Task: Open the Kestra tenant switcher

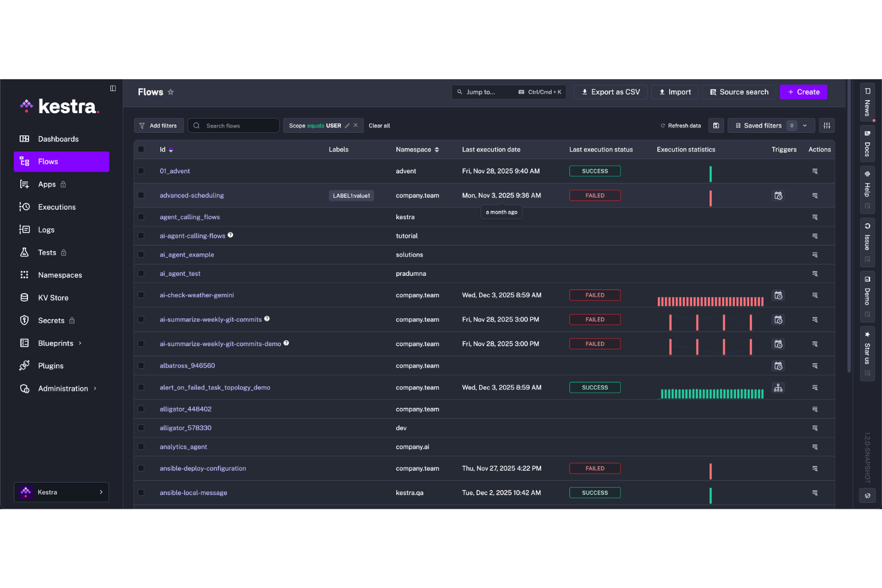Action: pyautogui.click(x=61, y=492)
